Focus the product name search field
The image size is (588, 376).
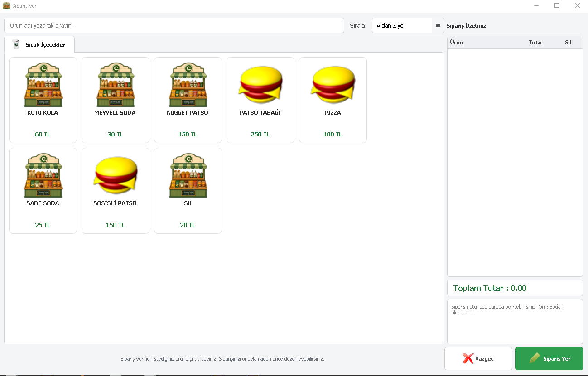[x=174, y=25]
